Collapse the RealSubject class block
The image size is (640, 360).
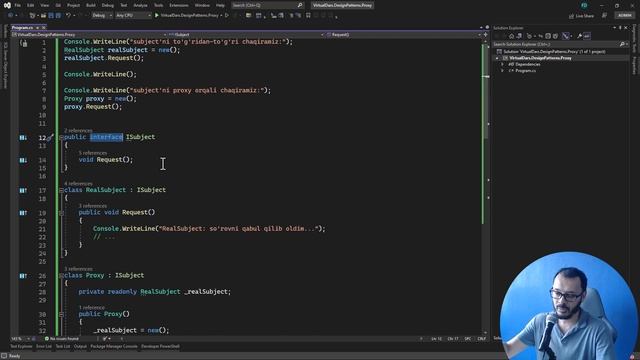tap(61, 190)
